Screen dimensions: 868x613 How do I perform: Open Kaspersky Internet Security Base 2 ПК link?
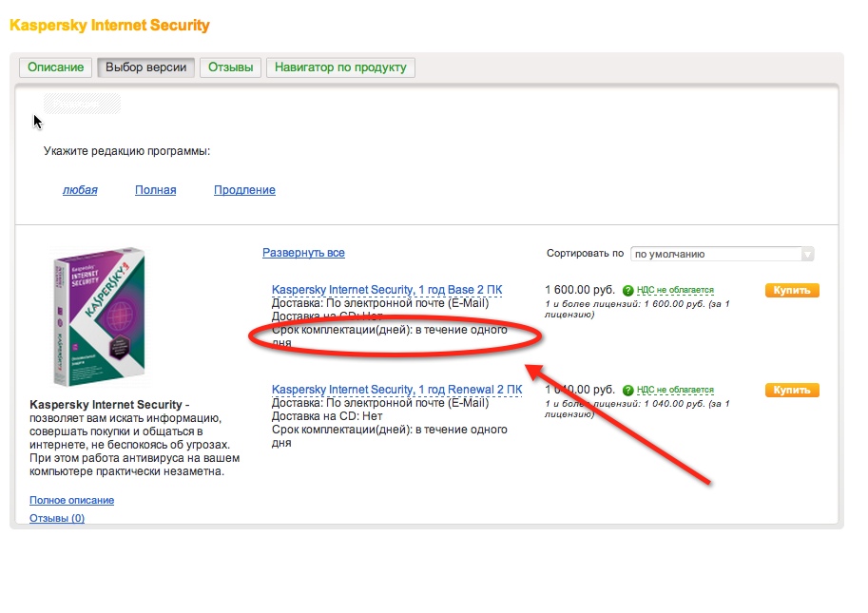[x=387, y=290]
